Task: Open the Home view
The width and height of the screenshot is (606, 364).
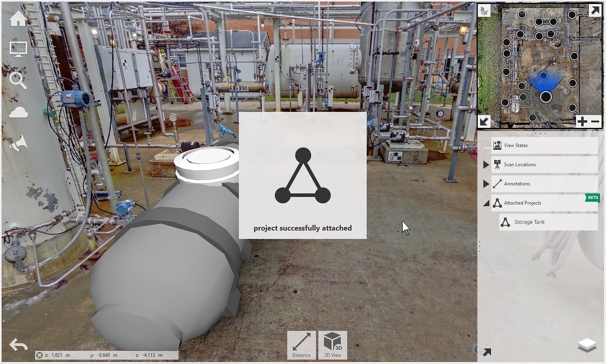Action: click(18, 19)
